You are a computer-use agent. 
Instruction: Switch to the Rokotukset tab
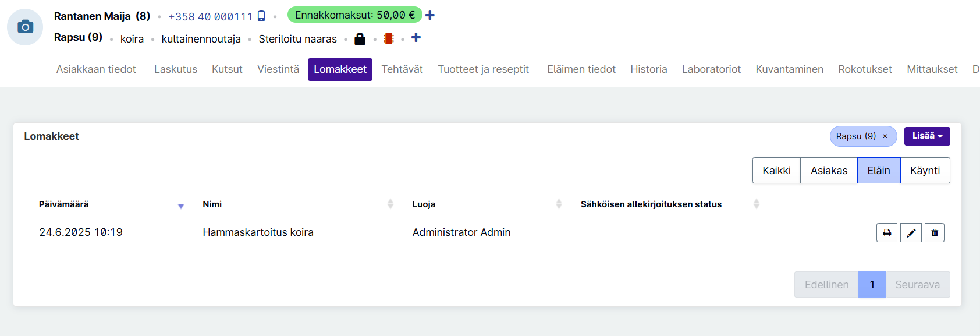pyautogui.click(x=865, y=69)
